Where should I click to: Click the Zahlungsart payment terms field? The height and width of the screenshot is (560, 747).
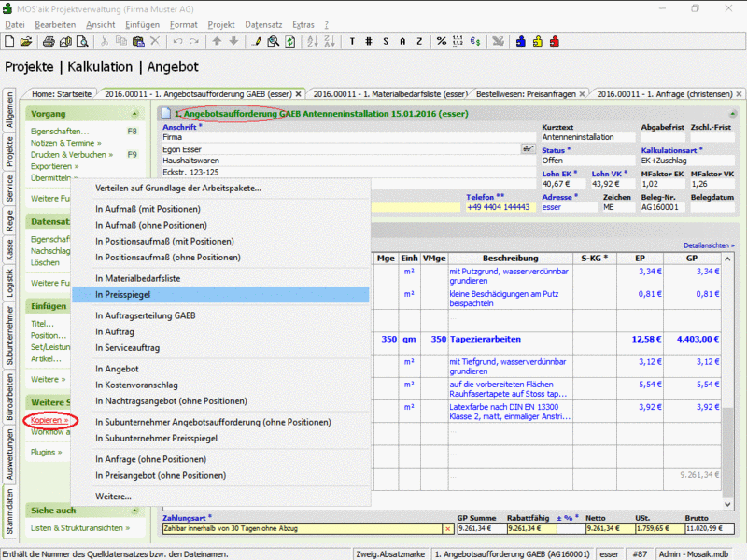tap(303, 528)
